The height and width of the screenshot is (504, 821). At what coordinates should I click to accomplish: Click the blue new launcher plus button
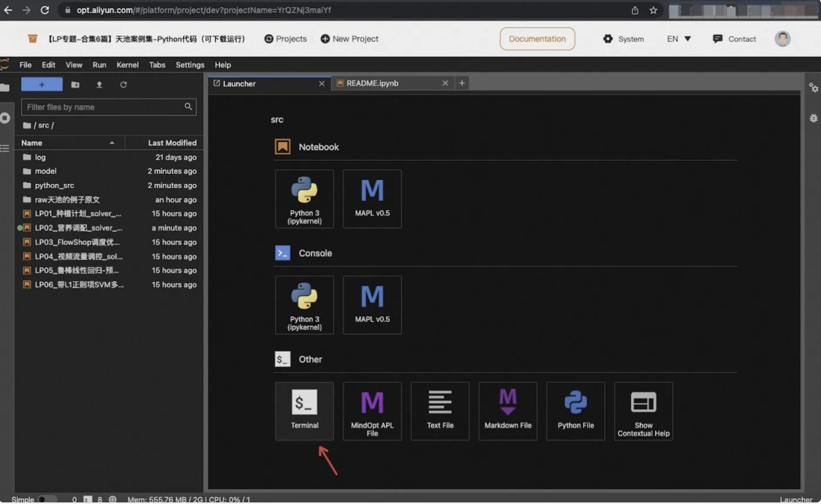click(42, 84)
